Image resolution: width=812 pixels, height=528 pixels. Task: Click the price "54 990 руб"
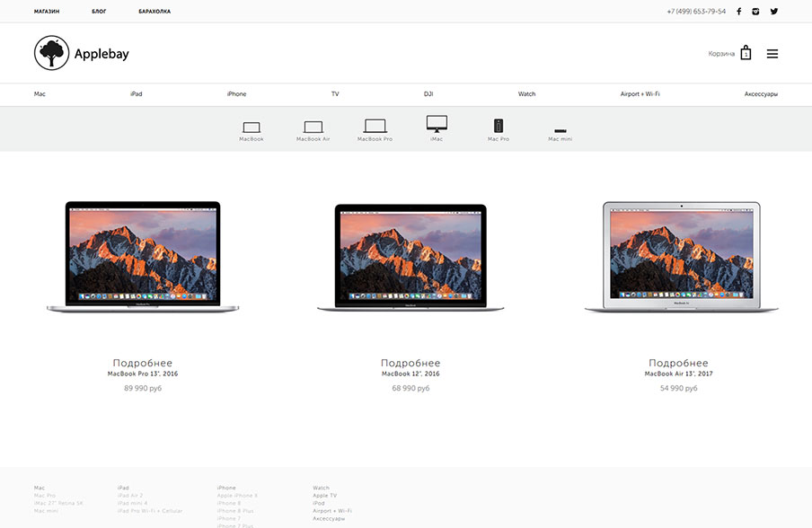[678, 388]
